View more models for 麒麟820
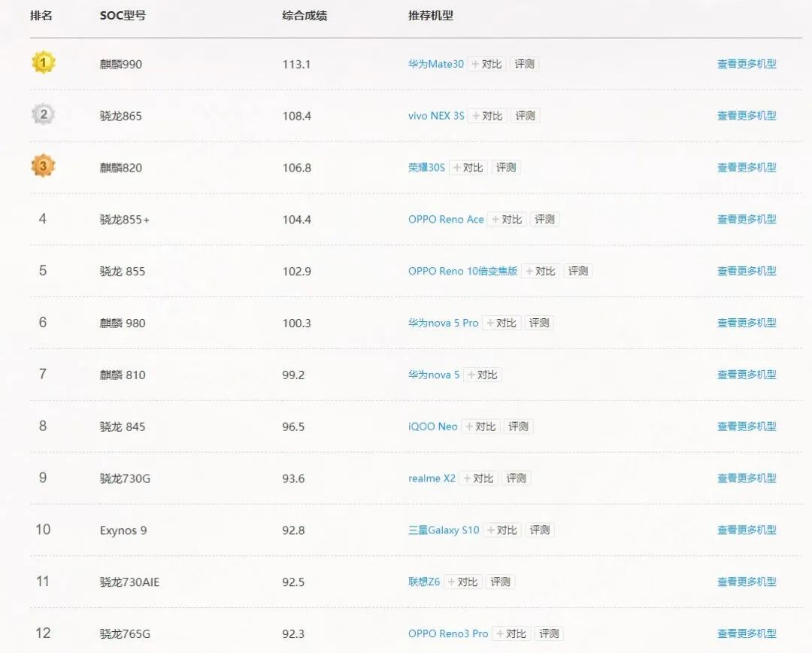The width and height of the screenshot is (812, 653). pos(747,168)
